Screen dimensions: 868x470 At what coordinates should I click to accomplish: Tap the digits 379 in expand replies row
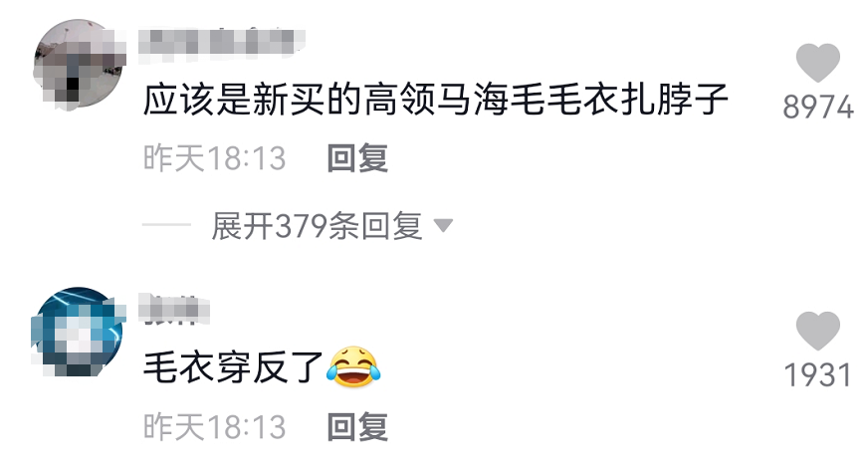tap(302, 226)
